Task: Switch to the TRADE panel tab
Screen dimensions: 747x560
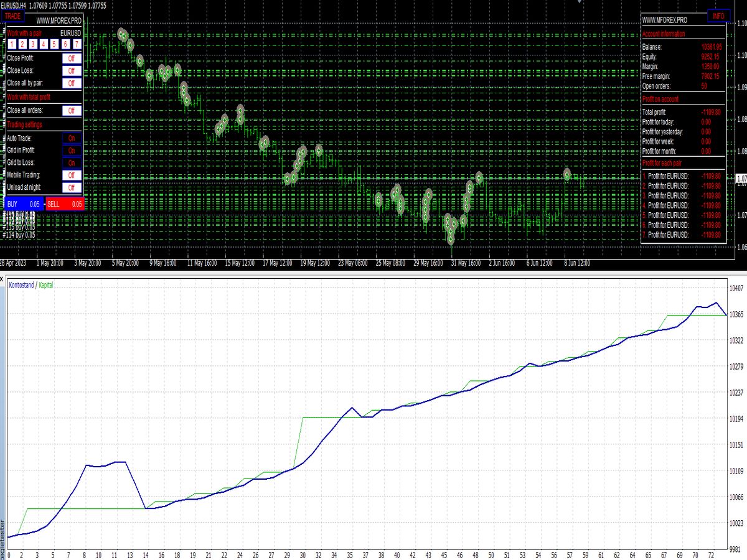Action: tap(12, 16)
